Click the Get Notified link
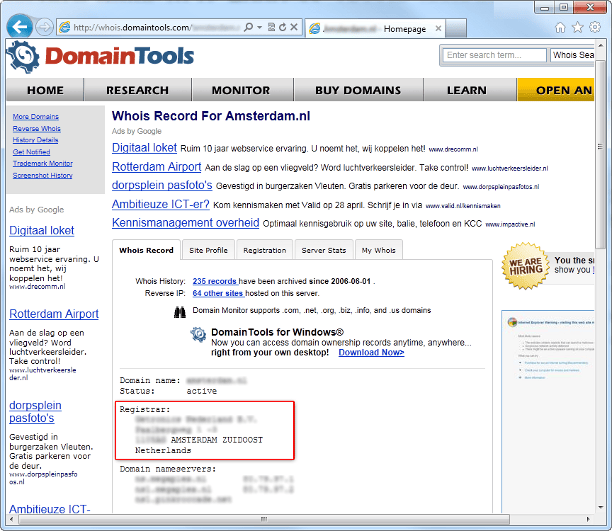 tap(31, 152)
